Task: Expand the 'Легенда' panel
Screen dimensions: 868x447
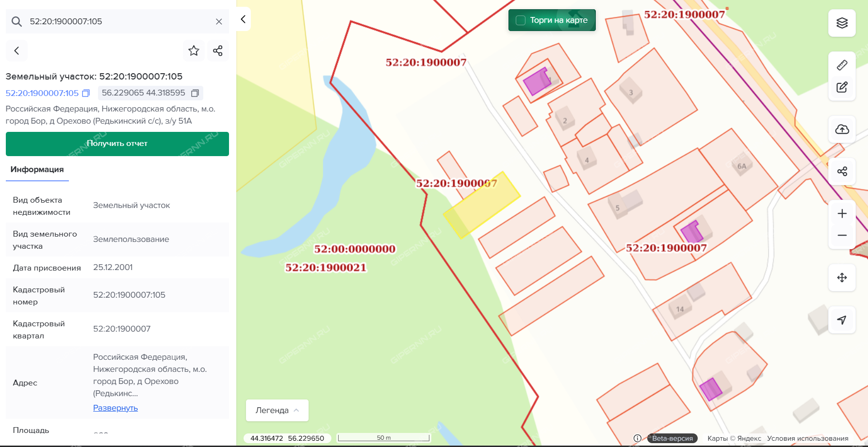Action: click(277, 410)
